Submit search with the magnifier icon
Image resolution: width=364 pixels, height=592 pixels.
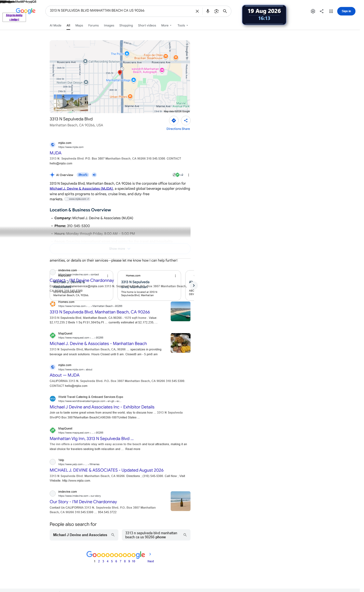coord(225,11)
